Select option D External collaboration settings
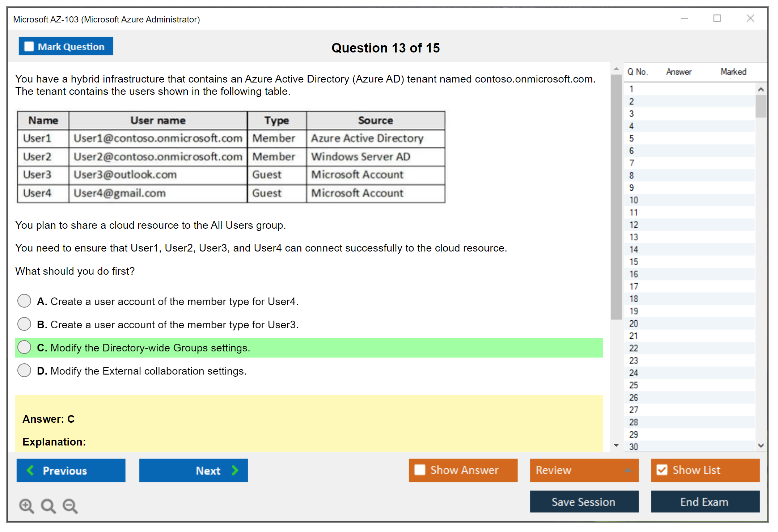 click(x=24, y=370)
